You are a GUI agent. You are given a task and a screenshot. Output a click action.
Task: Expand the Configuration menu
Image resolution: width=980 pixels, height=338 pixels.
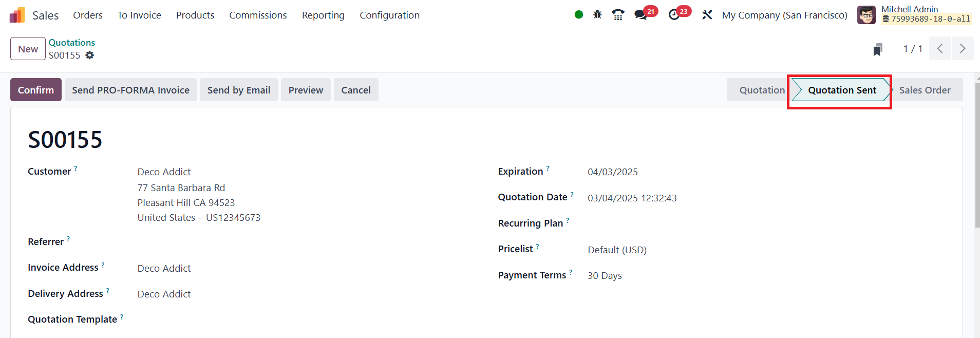pos(389,15)
